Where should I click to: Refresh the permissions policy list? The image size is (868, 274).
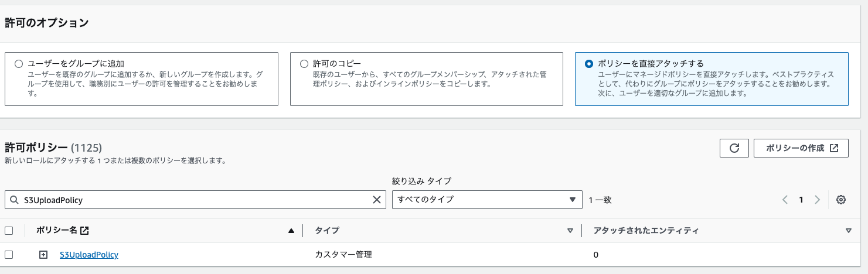(x=734, y=148)
